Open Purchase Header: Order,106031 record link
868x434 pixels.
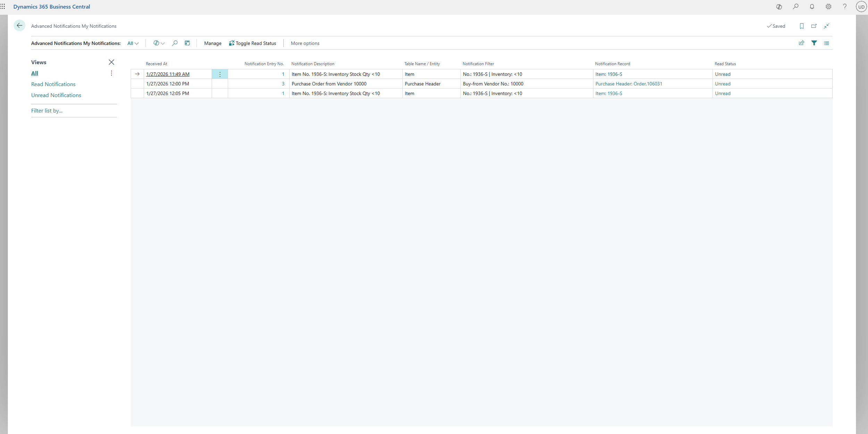click(x=628, y=84)
